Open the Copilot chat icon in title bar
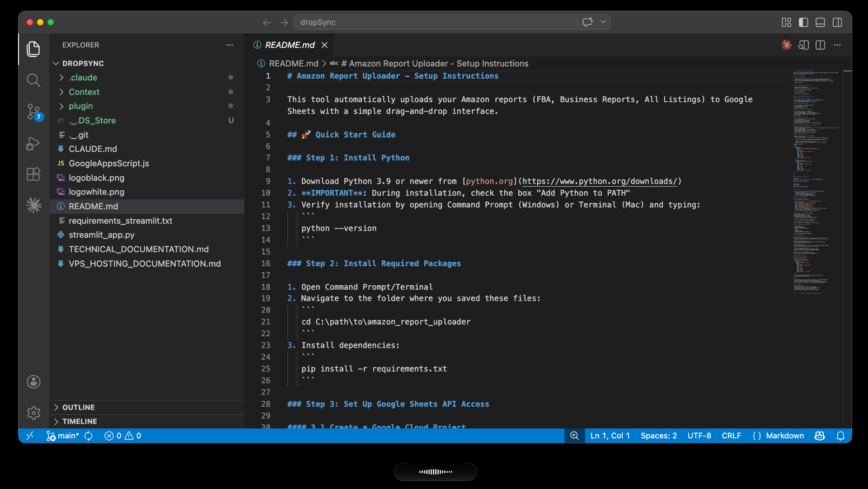 click(x=587, y=22)
